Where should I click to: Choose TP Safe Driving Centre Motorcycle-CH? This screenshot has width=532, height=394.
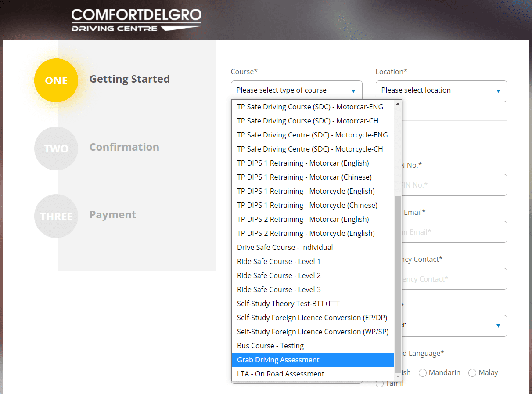313,149
